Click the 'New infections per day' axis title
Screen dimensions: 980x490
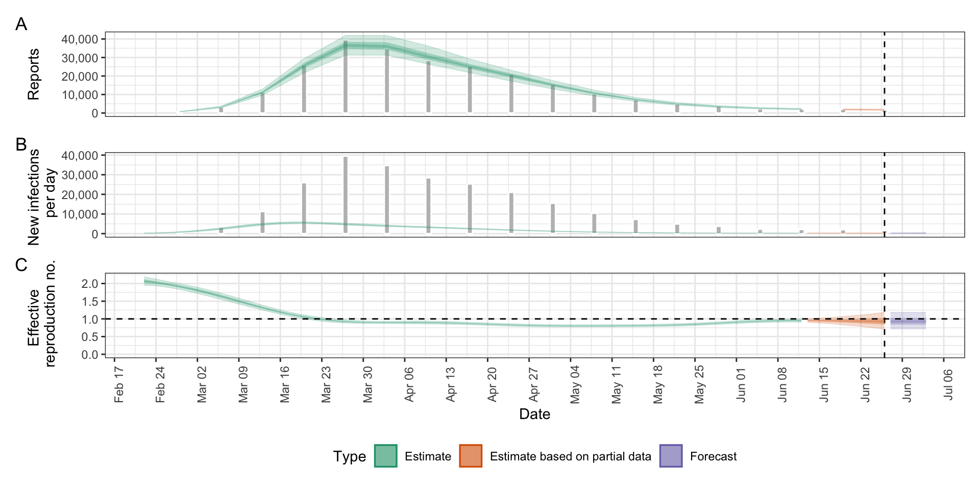(41, 197)
